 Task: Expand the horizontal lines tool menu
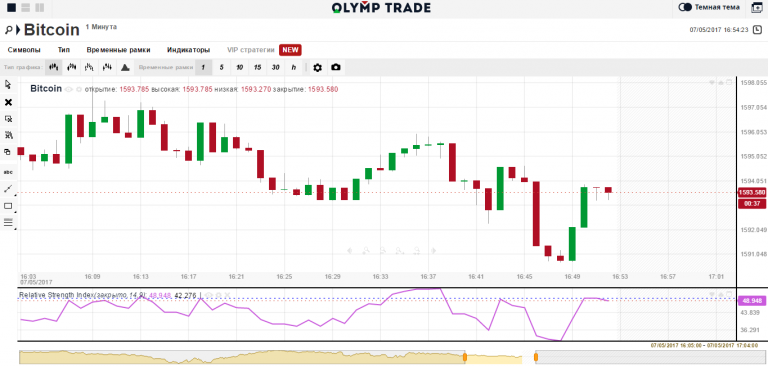pyautogui.click(x=8, y=222)
